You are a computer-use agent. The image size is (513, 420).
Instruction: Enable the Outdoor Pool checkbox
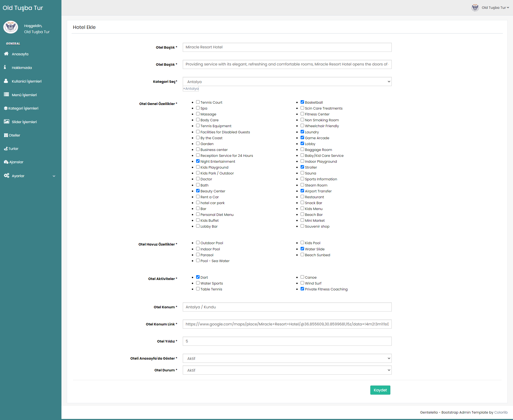[198, 242]
